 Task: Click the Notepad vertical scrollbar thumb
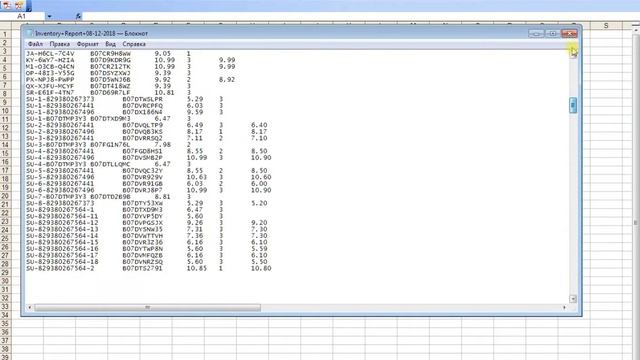pyautogui.click(x=573, y=105)
